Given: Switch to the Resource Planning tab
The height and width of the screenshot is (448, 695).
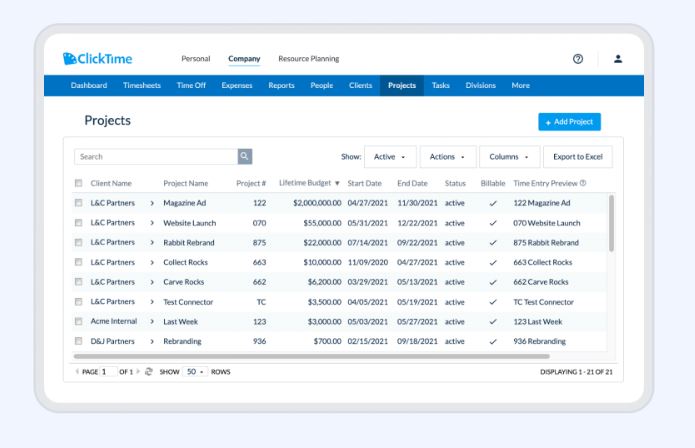Looking at the screenshot, I should pyautogui.click(x=308, y=58).
